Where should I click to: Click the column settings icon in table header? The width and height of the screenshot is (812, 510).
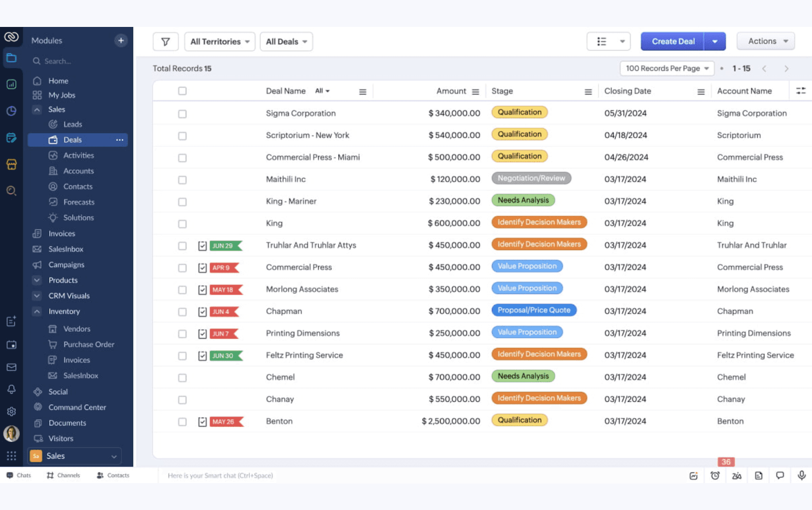[x=801, y=91]
